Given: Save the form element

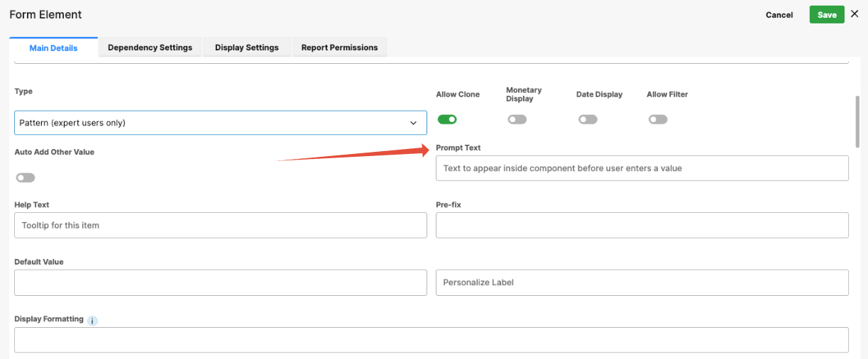Looking at the screenshot, I should point(827,15).
